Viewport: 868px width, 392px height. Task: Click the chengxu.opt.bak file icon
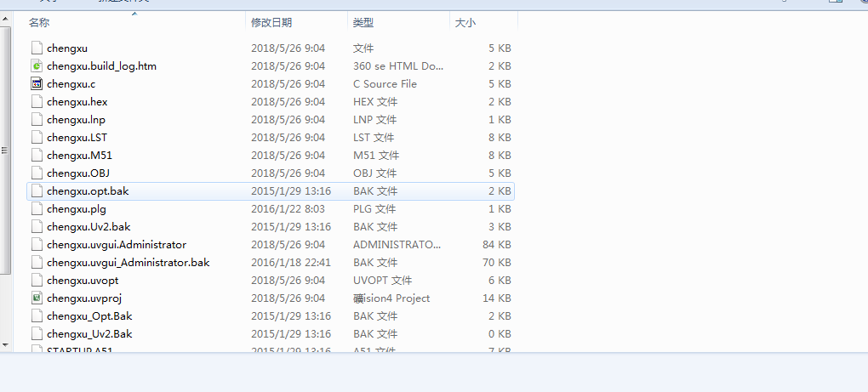click(x=37, y=190)
